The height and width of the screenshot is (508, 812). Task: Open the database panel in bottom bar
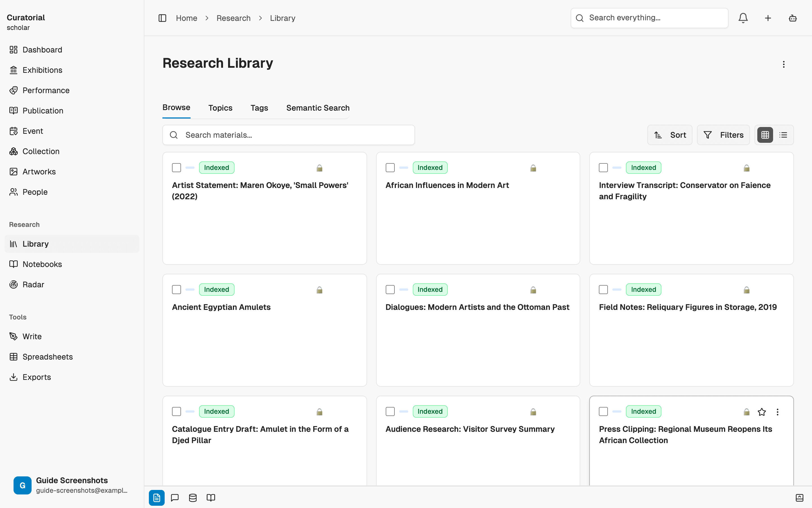click(x=193, y=498)
